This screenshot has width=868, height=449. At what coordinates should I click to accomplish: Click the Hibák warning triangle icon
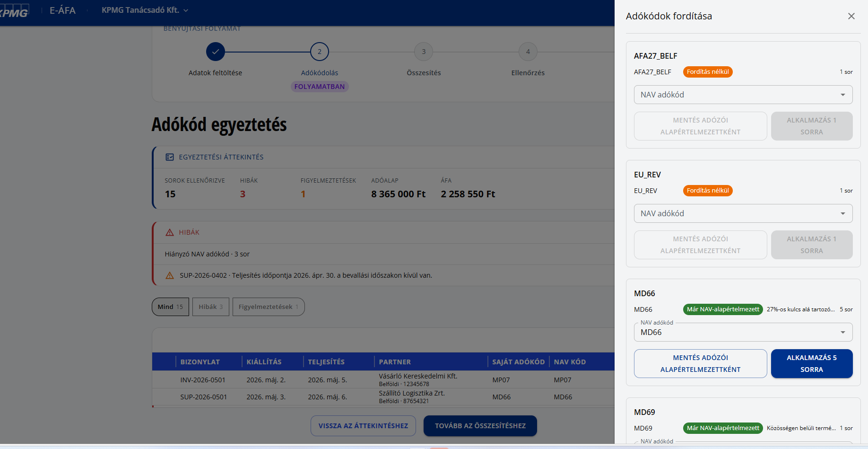tap(170, 232)
